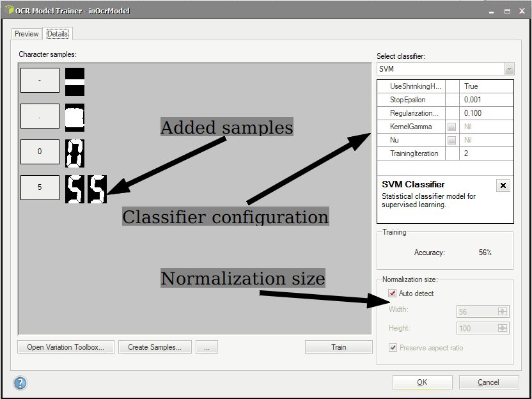Select the Details tab
The image size is (532, 399).
[58, 34]
